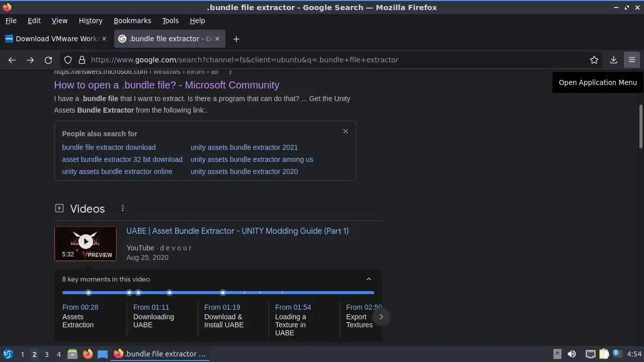The image size is (644, 362).
Task: Select first marker on key moments timeline
Action: [x=89, y=293]
